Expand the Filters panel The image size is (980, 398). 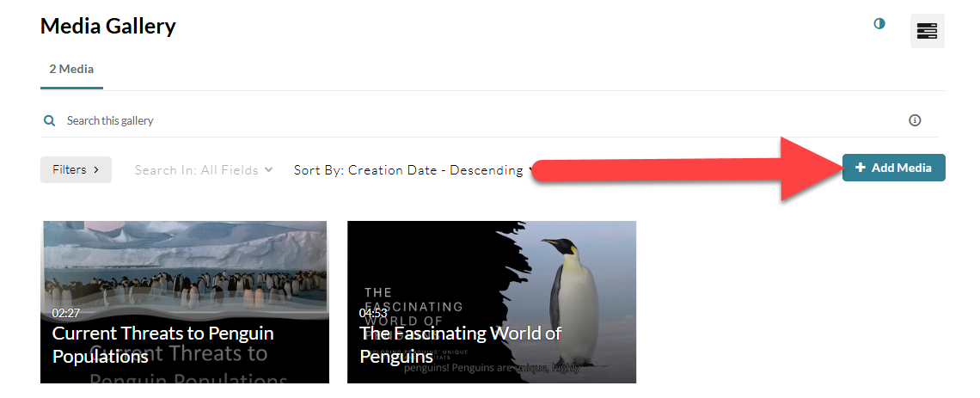point(76,170)
